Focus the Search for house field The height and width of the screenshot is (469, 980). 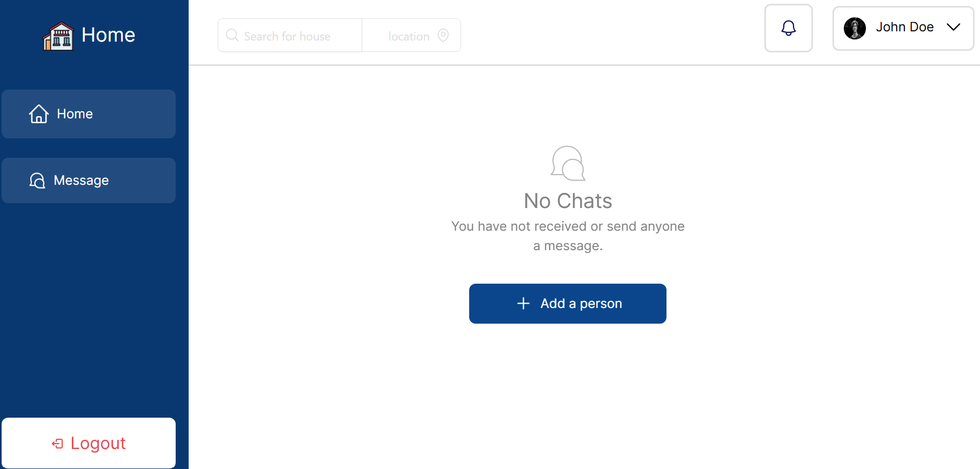pos(290,35)
